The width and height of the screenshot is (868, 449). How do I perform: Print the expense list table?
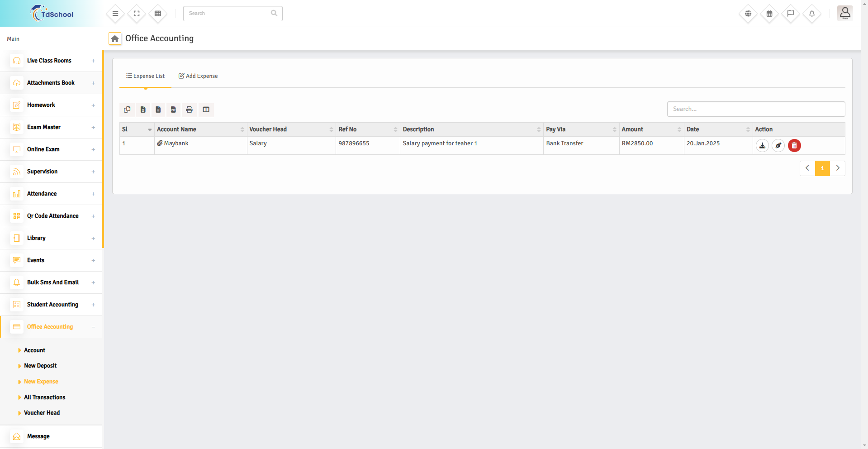pos(189,110)
